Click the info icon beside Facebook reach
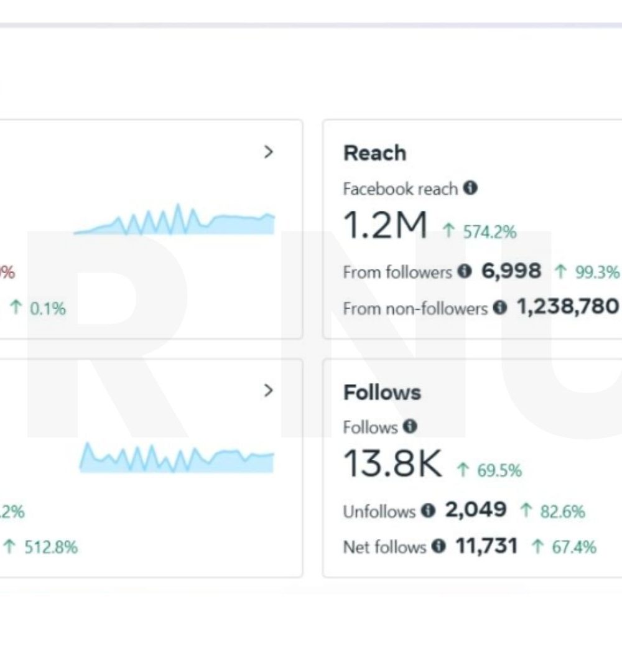The image size is (622, 672). click(470, 188)
